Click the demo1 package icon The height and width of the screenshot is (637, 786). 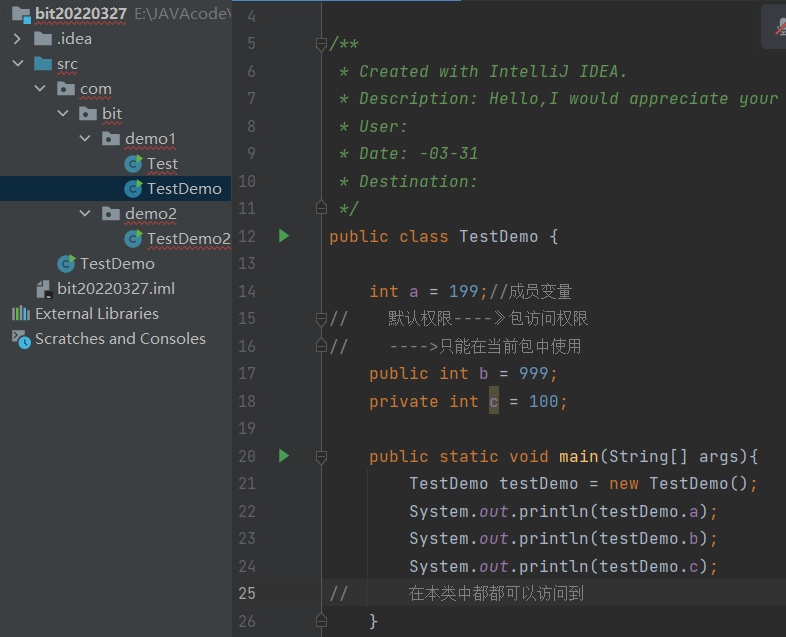click(111, 139)
